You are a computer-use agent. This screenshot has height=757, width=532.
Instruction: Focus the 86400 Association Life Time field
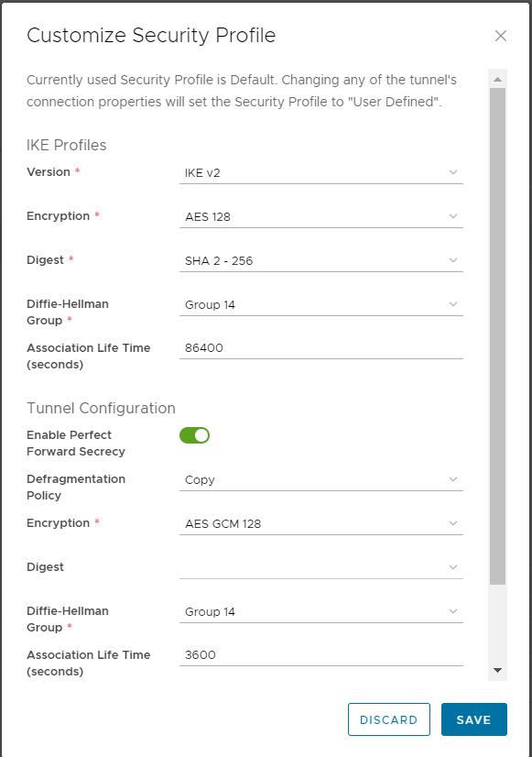coord(321,348)
